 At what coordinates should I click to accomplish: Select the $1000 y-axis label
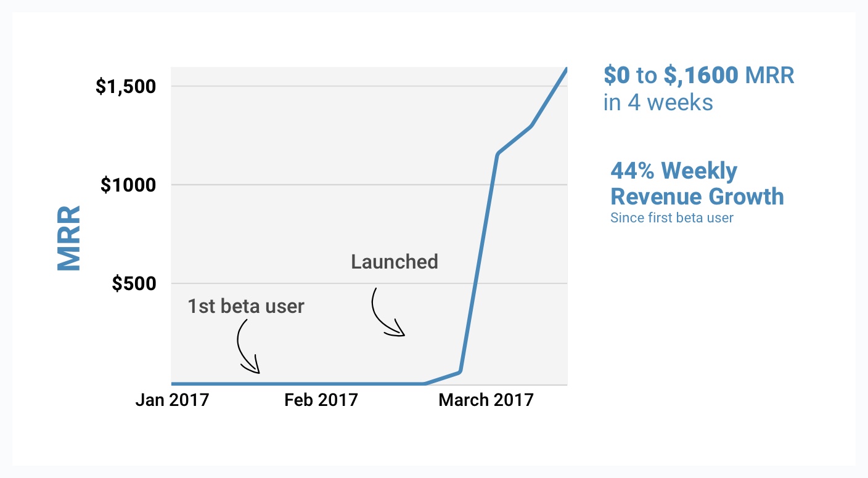click(128, 185)
